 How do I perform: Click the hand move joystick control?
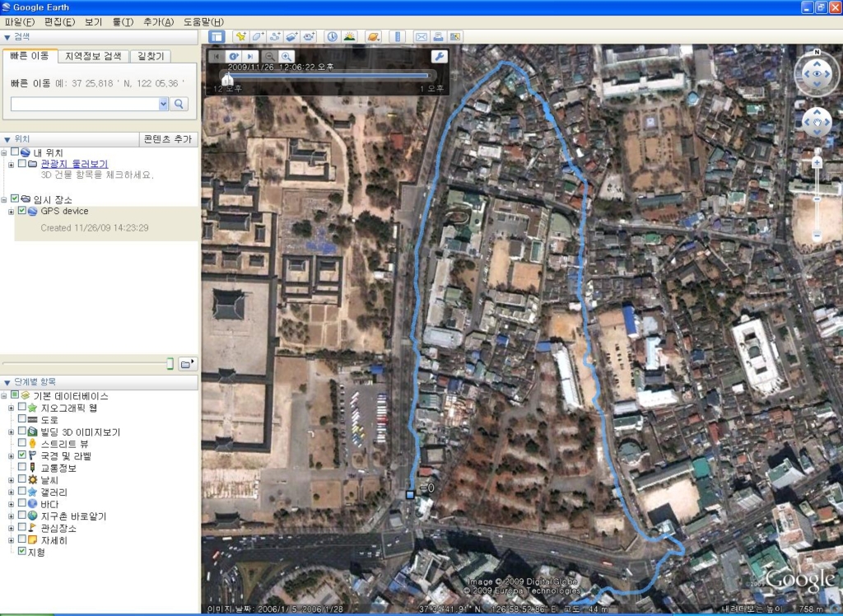tap(817, 123)
